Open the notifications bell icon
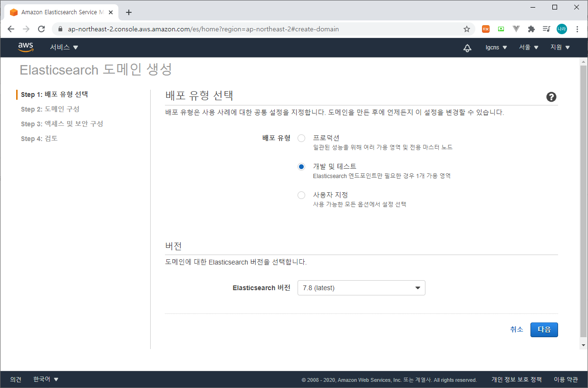 [467, 47]
